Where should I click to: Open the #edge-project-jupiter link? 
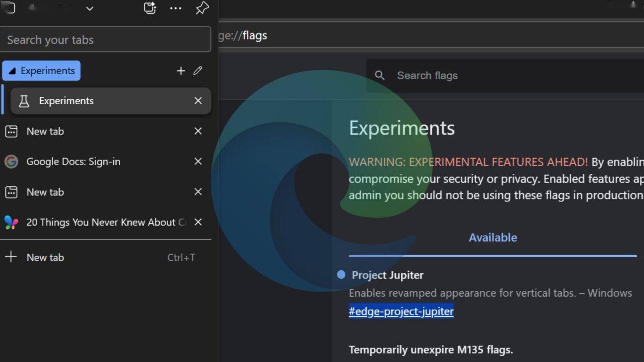coord(401,311)
